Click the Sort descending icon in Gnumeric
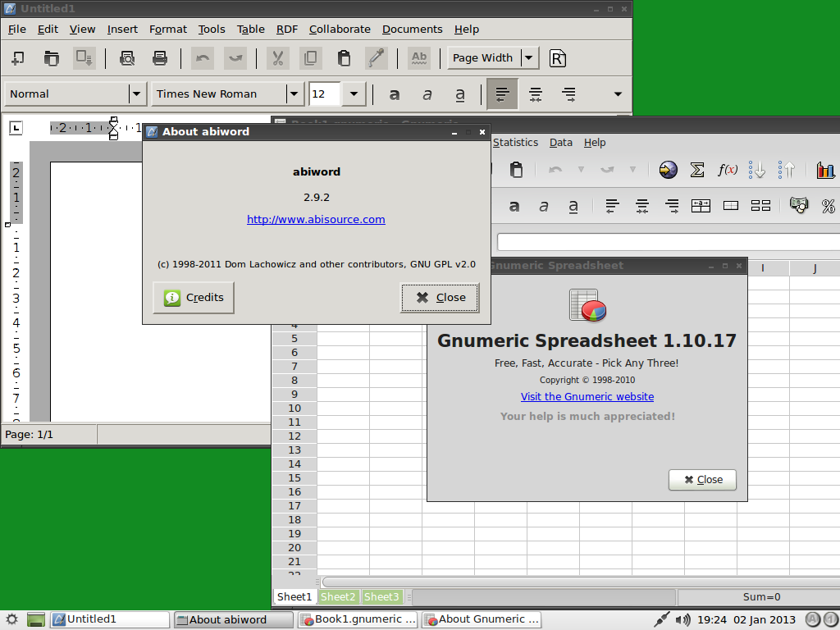This screenshot has width=840, height=630. point(787,170)
